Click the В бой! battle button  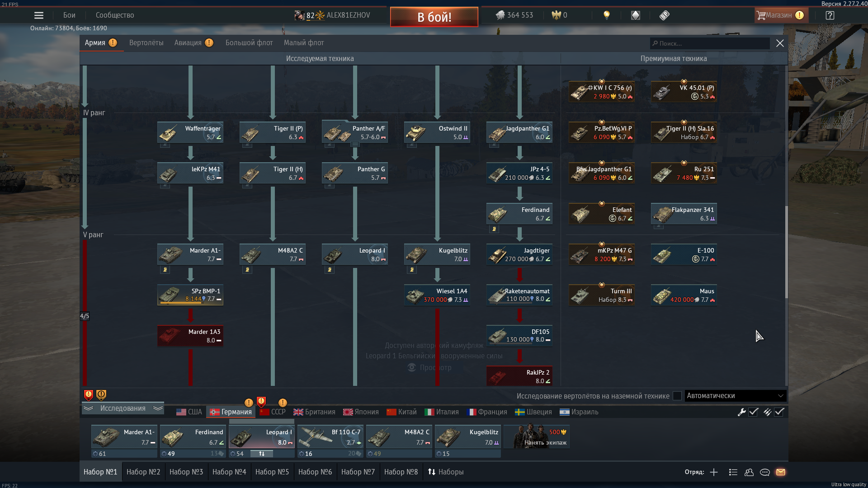[434, 17]
